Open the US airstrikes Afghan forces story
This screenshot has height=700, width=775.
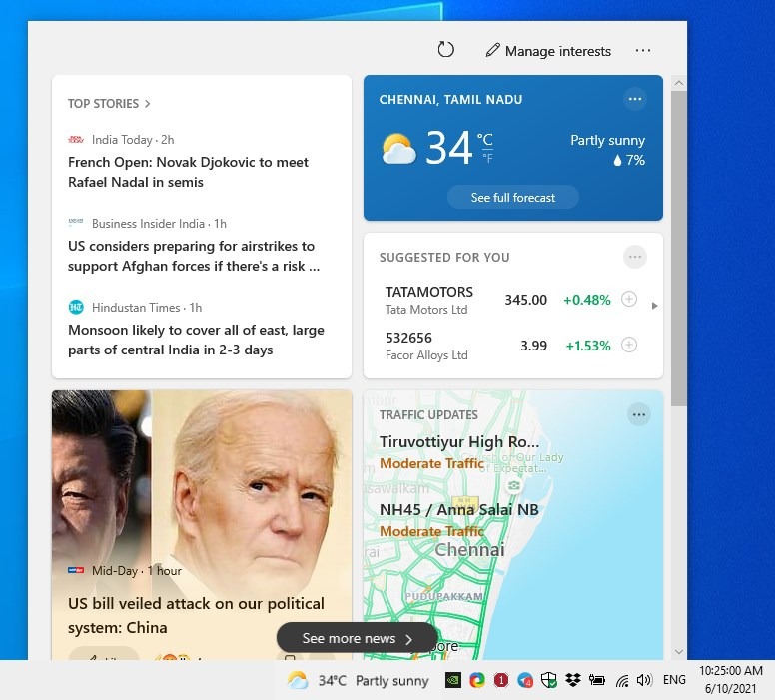194,256
